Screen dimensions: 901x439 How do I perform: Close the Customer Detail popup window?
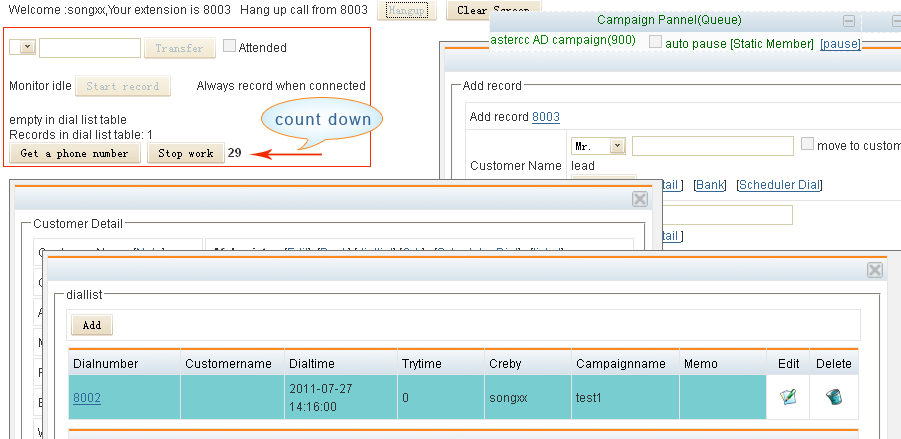pyautogui.click(x=640, y=199)
